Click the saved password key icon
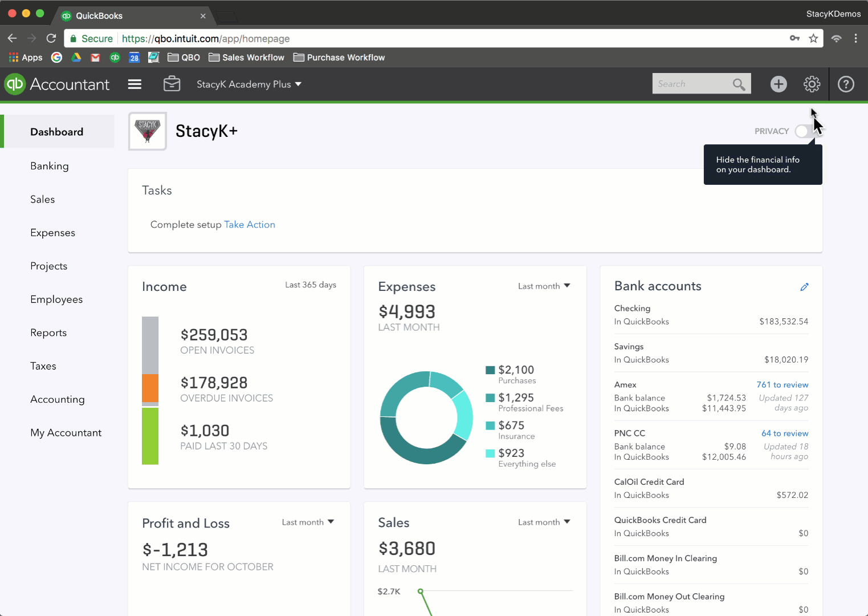The image size is (868, 616). 794,38
